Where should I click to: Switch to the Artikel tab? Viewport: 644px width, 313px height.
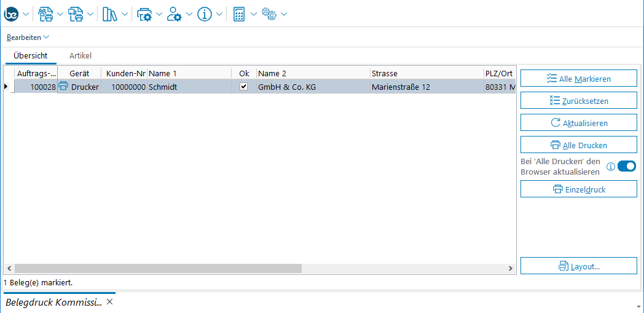pyautogui.click(x=80, y=56)
